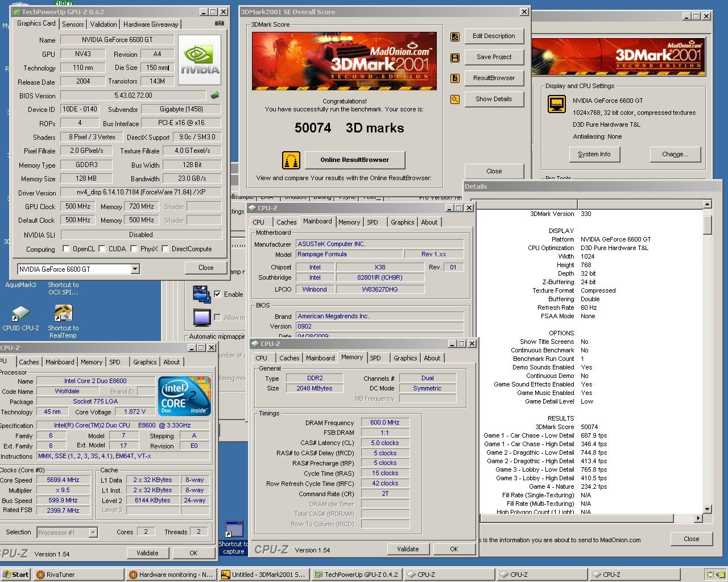This screenshot has width=728, height=582.
Task: Switch to Hardware monitoring taskbar item
Action: tap(171, 575)
